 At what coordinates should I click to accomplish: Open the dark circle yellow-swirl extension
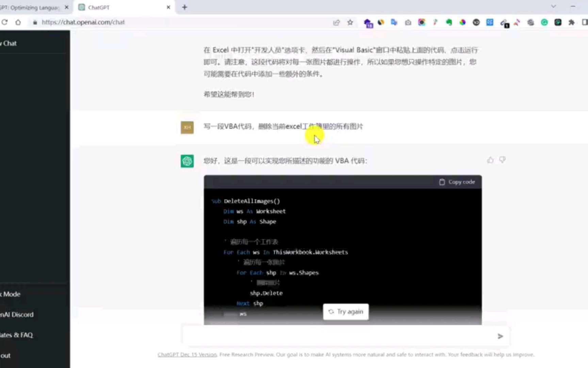[381, 22]
